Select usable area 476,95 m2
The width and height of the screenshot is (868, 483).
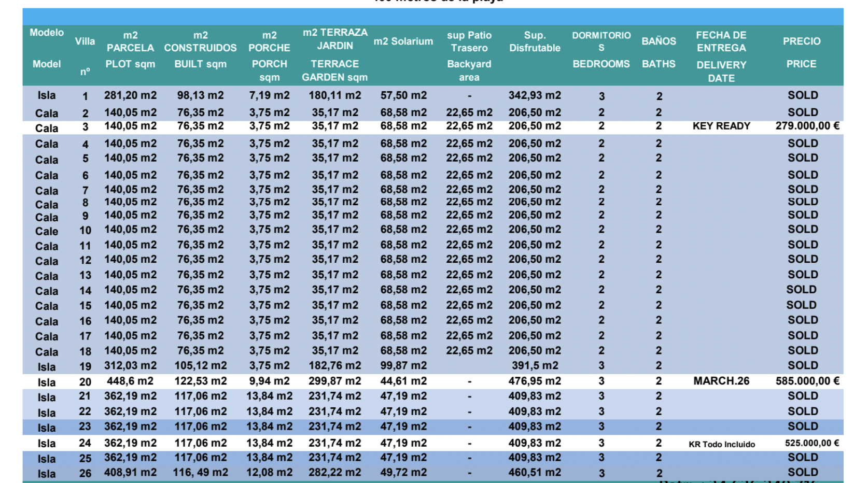[535, 381]
